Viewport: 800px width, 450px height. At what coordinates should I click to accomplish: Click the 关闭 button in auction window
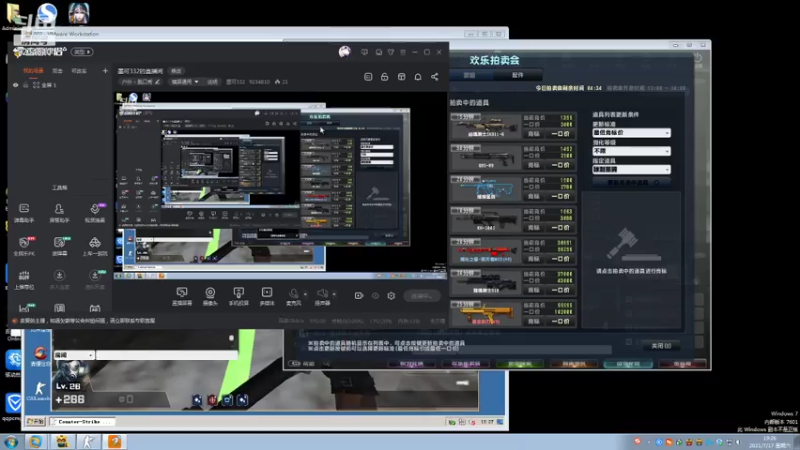click(661, 346)
